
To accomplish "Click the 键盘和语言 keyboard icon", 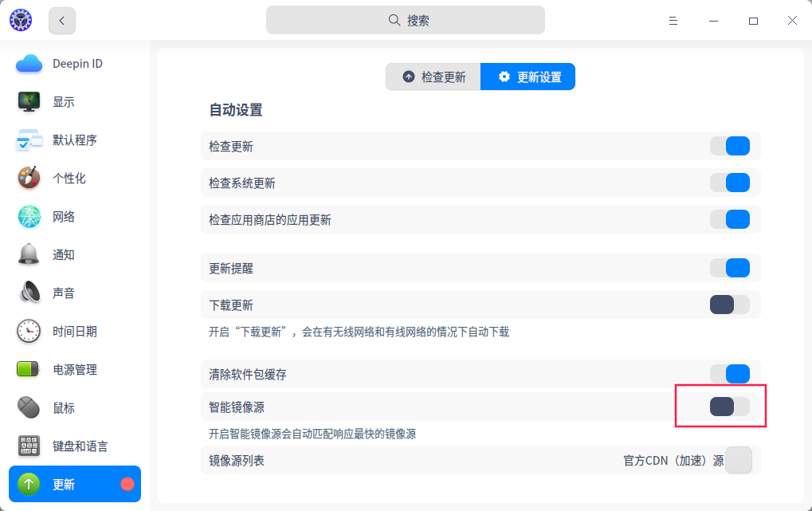I will [x=29, y=446].
